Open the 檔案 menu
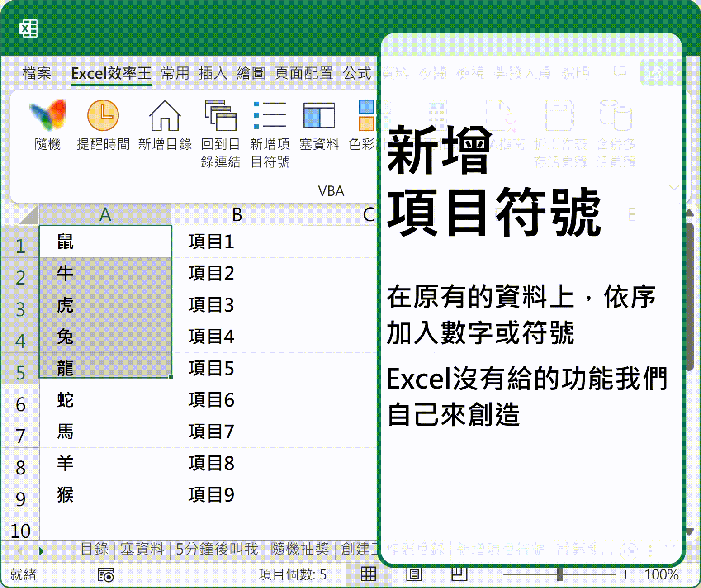The image size is (701, 588). pyautogui.click(x=37, y=73)
